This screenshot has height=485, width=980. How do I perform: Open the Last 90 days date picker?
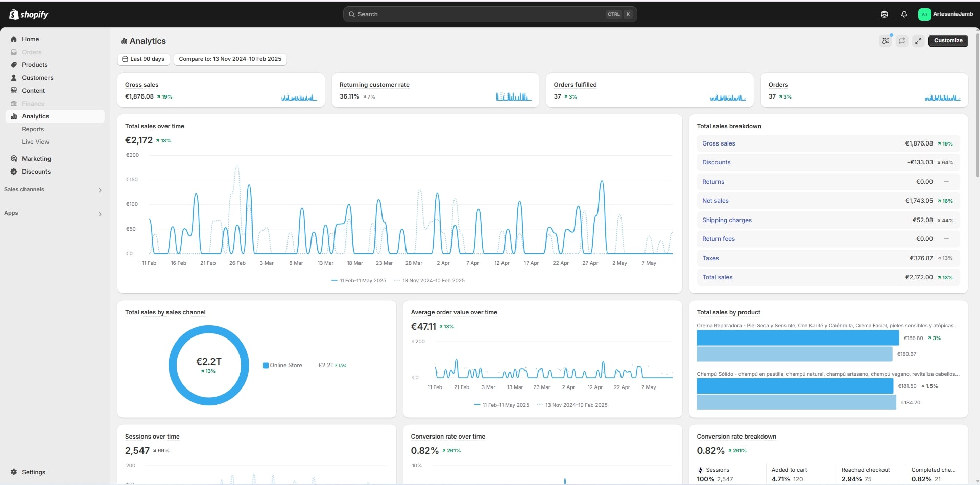pyautogui.click(x=144, y=59)
